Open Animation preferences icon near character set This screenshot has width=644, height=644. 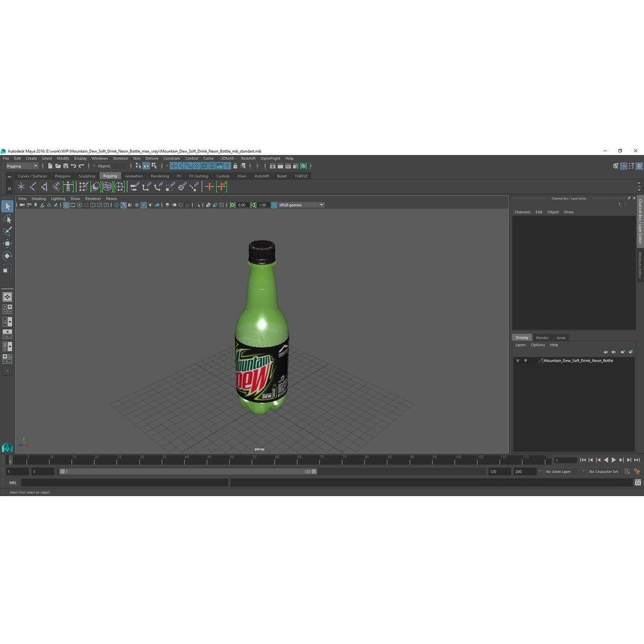(x=637, y=472)
